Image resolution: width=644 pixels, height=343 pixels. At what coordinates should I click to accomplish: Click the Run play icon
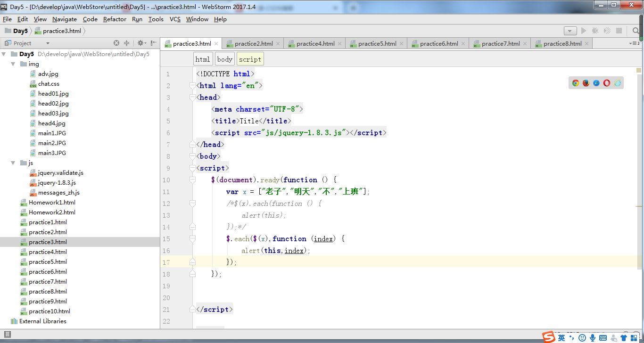[x=584, y=31]
